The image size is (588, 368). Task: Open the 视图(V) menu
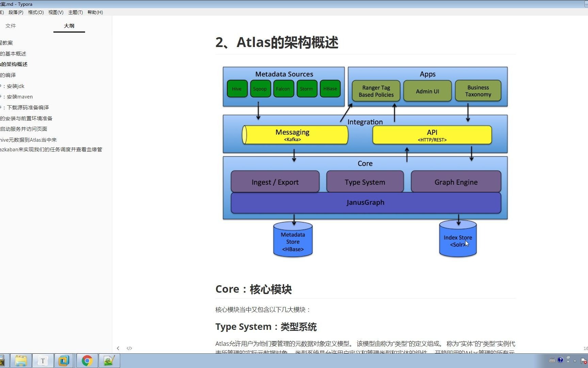click(x=56, y=12)
